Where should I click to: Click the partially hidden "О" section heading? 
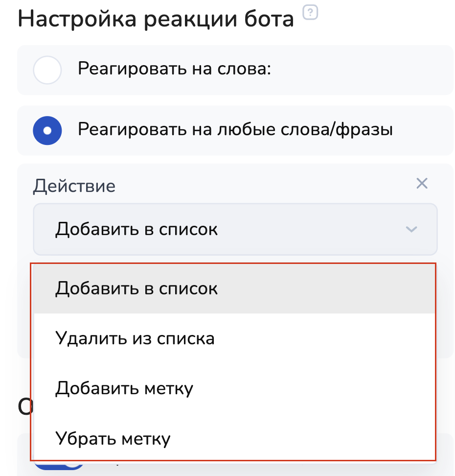click(24, 406)
